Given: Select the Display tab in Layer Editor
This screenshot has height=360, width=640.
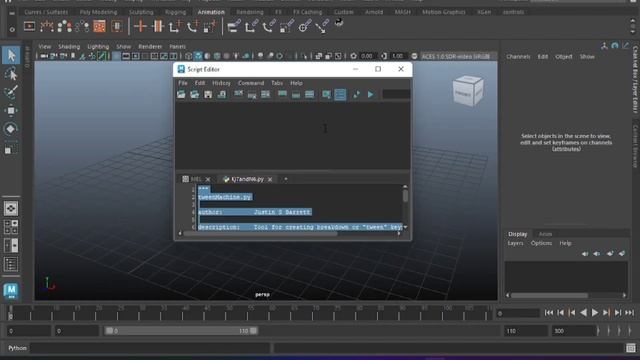Looking at the screenshot, I should [518, 234].
